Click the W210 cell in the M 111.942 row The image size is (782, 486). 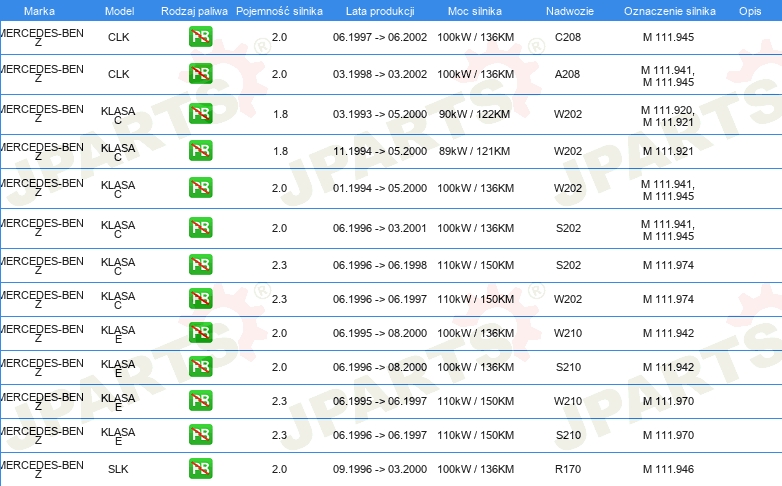(568, 333)
